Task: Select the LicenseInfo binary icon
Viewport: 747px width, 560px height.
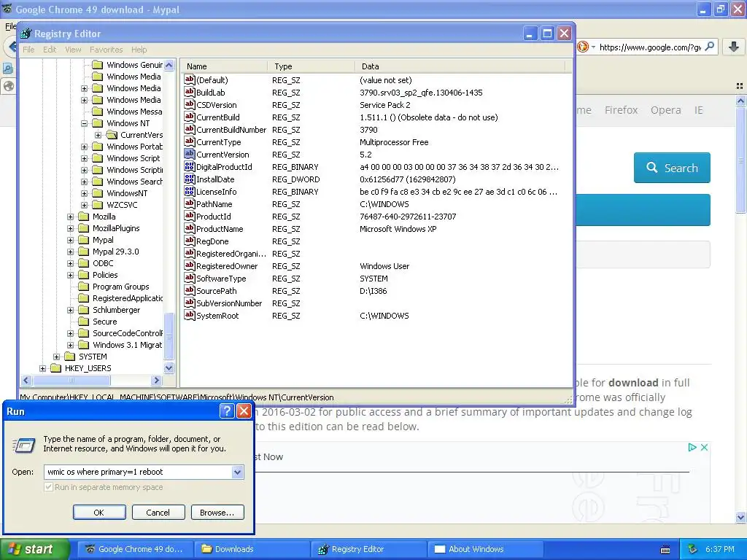Action: (190, 191)
